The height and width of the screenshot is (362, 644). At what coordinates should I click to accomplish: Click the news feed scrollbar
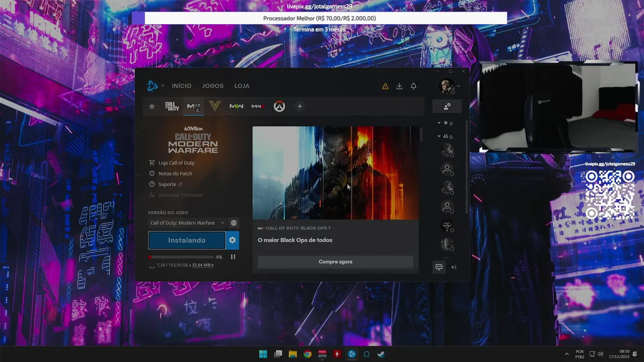[x=421, y=135]
